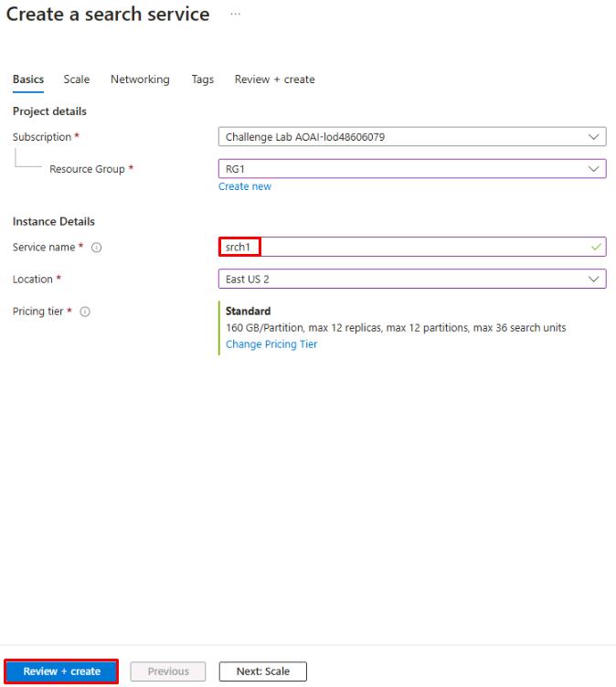Viewport: 616px width, 687px height.
Task: Click the Create a search service heading
Action: (108, 16)
